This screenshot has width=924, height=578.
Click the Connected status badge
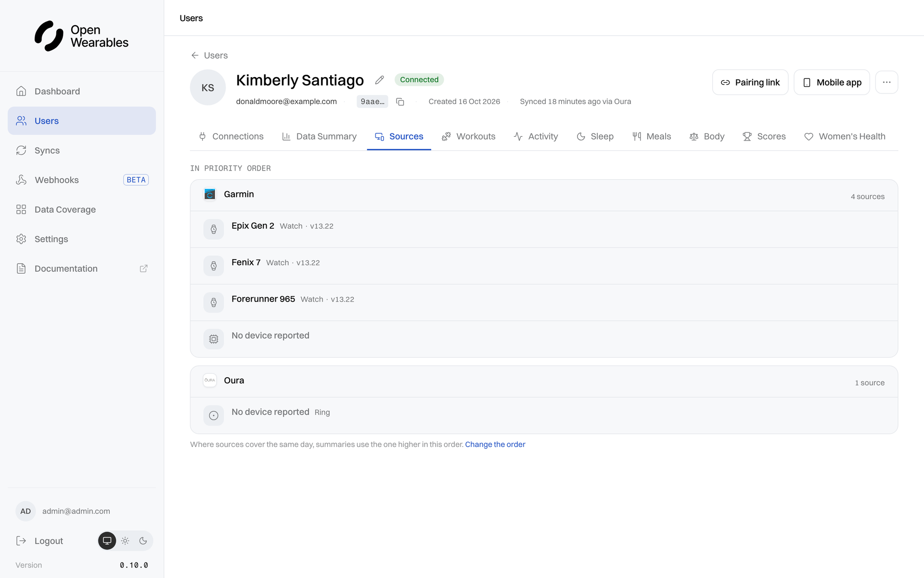pyautogui.click(x=419, y=79)
